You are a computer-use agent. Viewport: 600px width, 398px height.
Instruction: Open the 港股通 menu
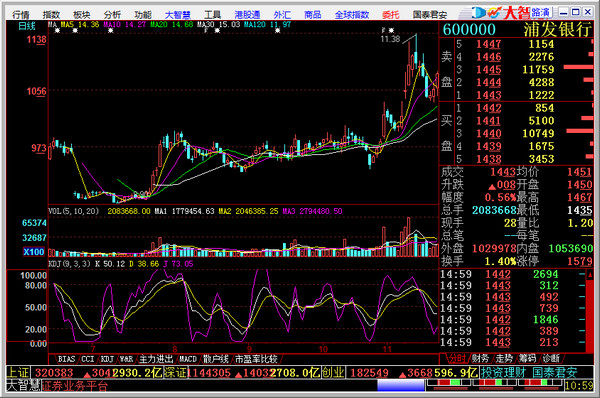247,15
